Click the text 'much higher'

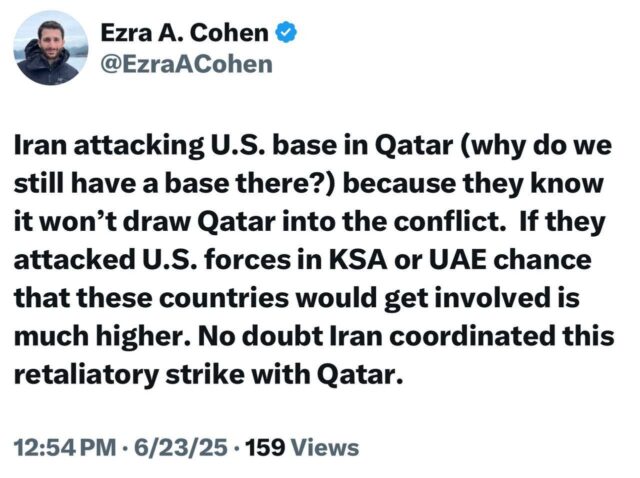(x=102, y=337)
